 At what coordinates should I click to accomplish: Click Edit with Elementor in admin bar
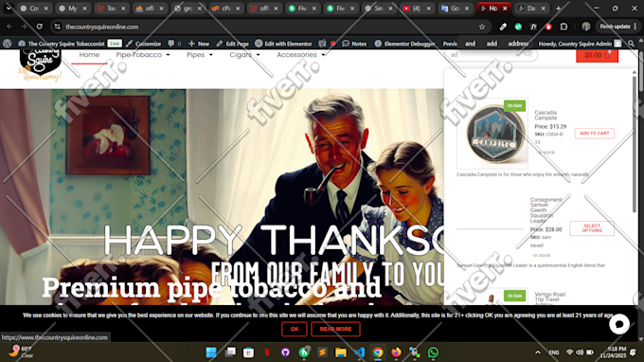coord(283,44)
